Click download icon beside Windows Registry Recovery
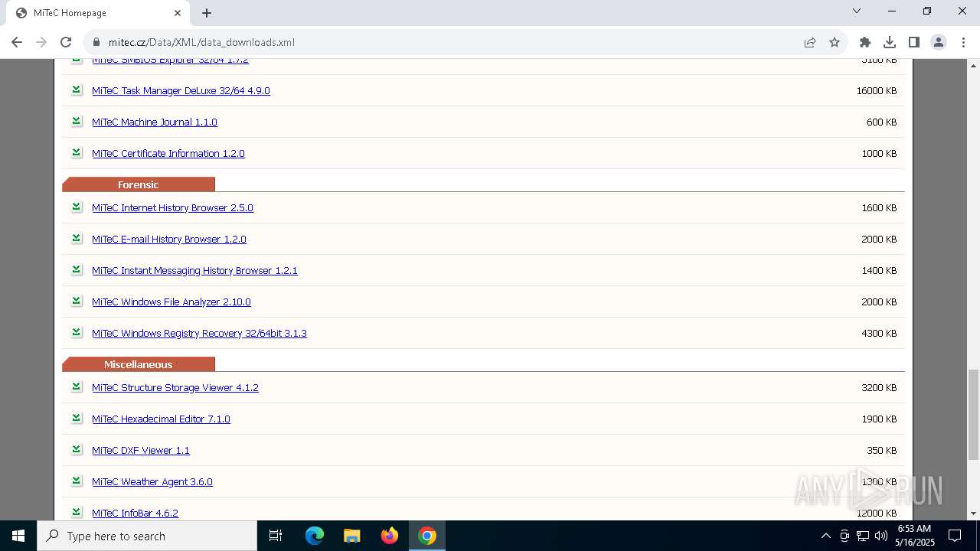Image resolution: width=980 pixels, height=551 pixels. (x=77, y=332)
